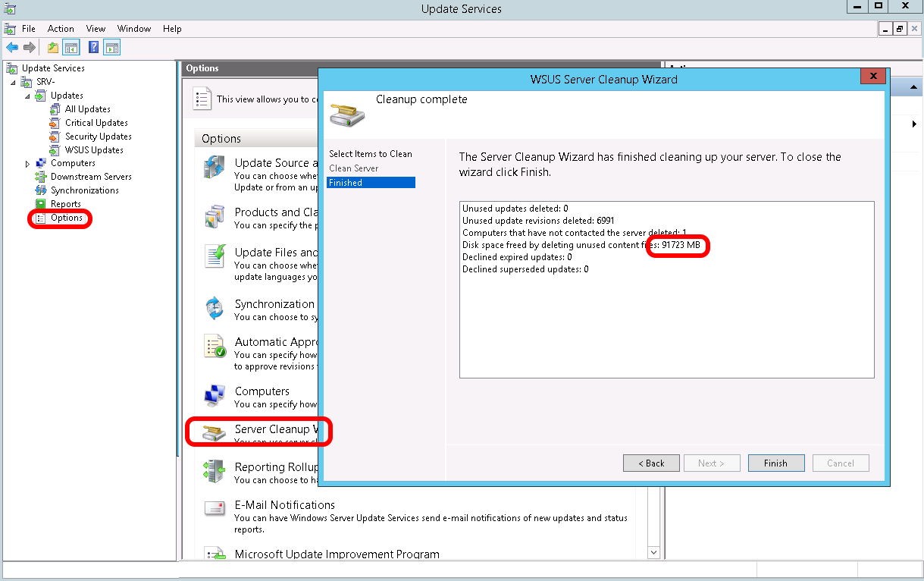Click the Up One Level folder icon

[53, 48]
